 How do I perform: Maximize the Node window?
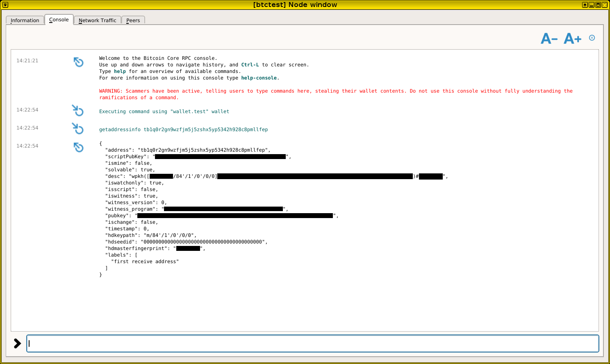coord(598,5)
